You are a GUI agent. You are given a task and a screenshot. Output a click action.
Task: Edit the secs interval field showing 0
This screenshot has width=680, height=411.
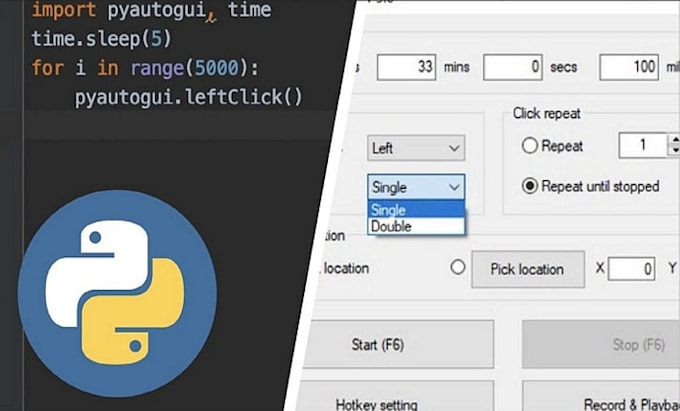pyautogui.click(x=513, y=67)
